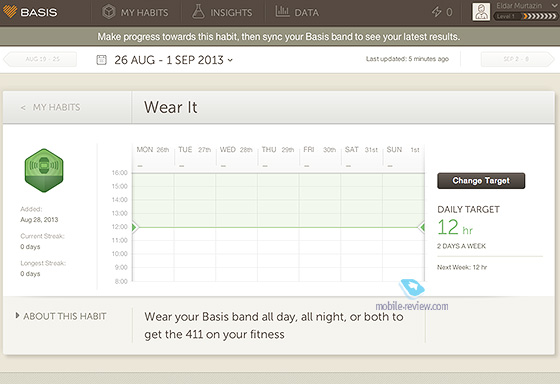Click the user profile avatar
Viewport: 560px width, 384px height.
(481, 12)
